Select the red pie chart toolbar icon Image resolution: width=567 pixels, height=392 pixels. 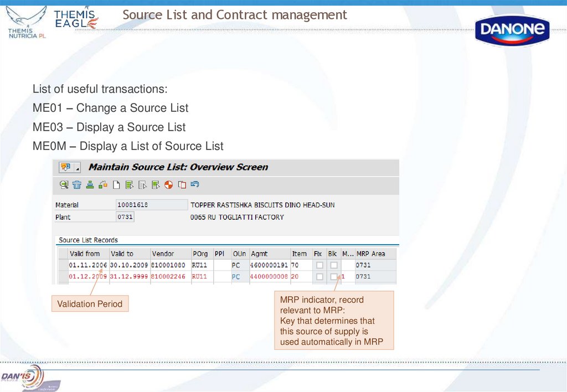click(x=167, y=184)
